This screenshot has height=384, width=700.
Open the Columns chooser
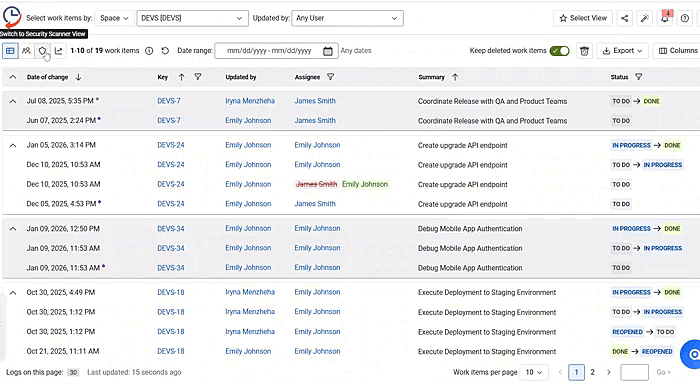pos(677,51)
